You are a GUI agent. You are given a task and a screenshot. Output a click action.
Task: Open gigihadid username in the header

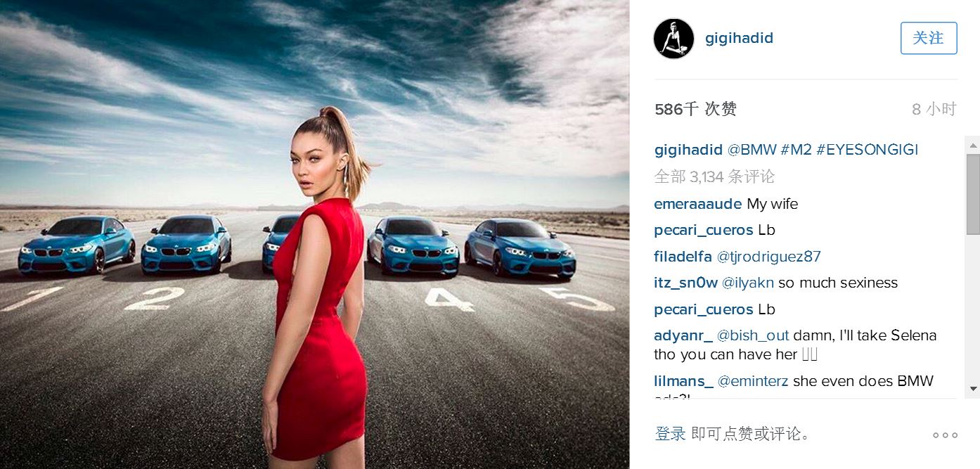click(739, 38)
